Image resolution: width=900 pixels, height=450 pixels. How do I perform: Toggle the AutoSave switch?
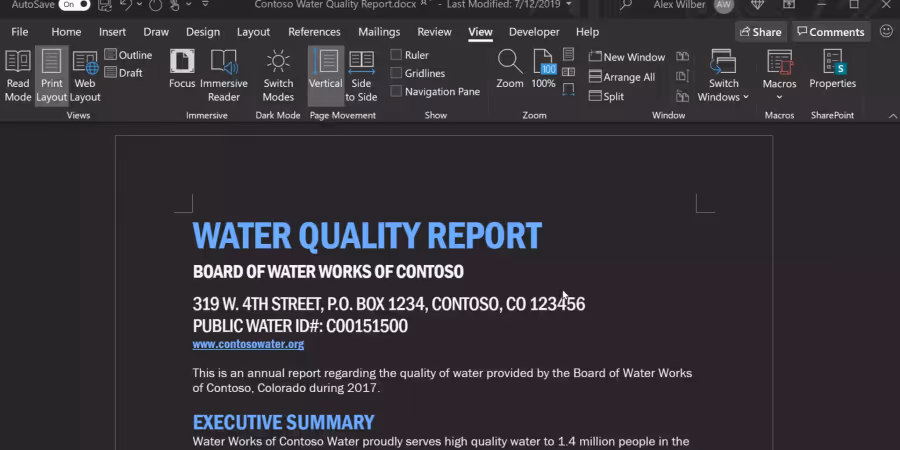click(x=74, y=5)
